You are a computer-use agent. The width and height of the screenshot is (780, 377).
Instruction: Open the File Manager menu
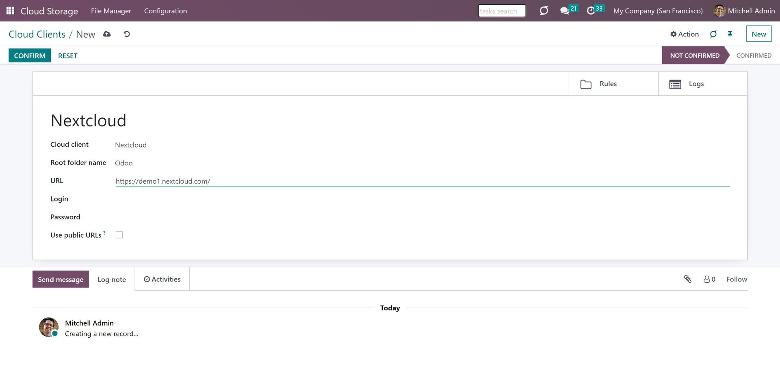click(111, 11)
